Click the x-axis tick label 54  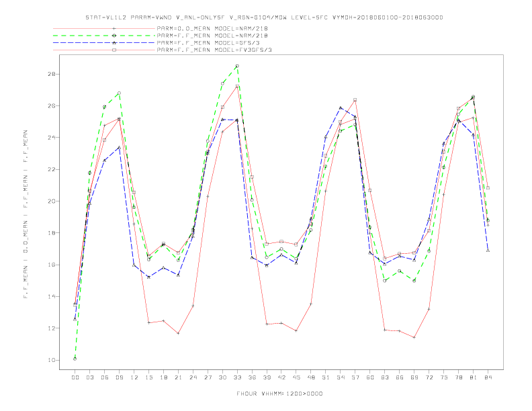341,377
